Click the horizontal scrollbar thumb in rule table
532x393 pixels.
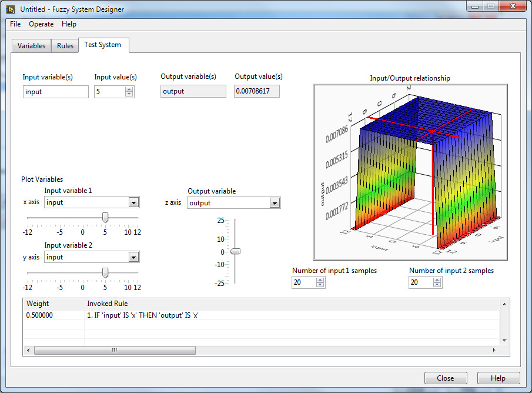(x=115, y=350)
